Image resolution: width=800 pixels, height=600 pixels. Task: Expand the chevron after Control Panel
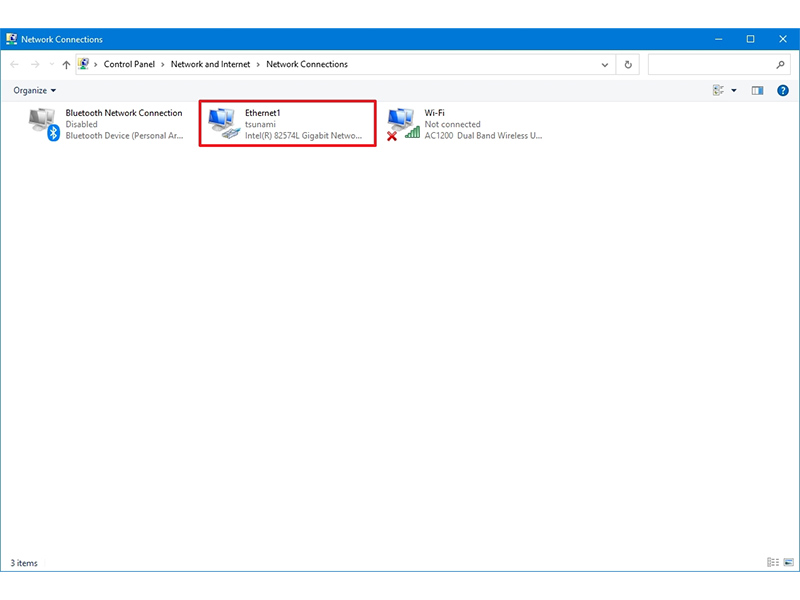(x=163, y=65)
